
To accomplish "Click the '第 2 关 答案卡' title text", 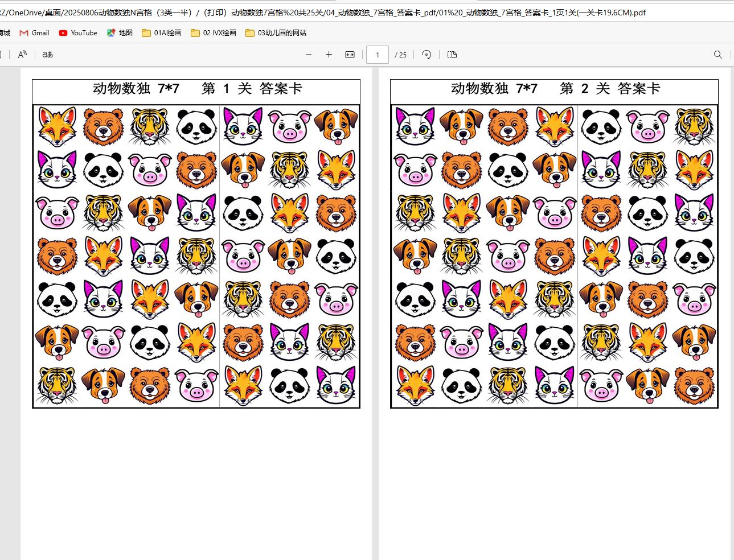I will pyautogui.click(x=610, y=89).
